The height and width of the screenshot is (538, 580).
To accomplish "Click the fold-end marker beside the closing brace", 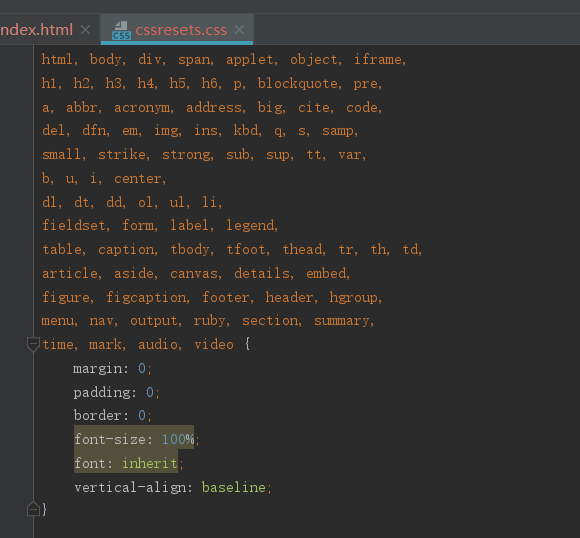I will 33,509.
